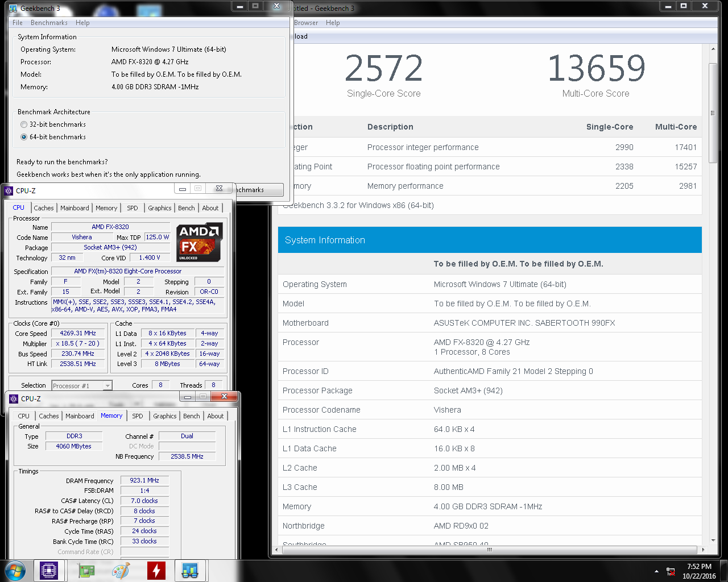Click the Core Speed 4269.31 MHz field
The image size is (728, 582).
[78, 333]
